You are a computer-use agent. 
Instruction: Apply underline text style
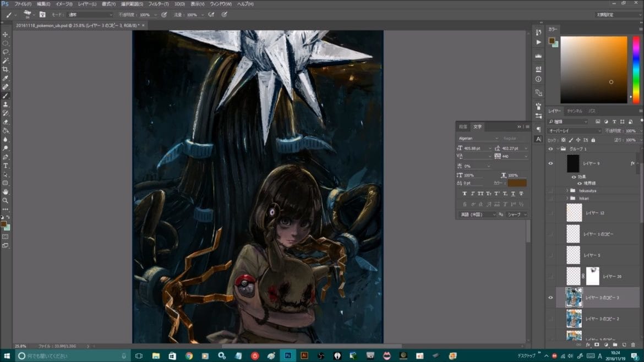click(513, 194)
